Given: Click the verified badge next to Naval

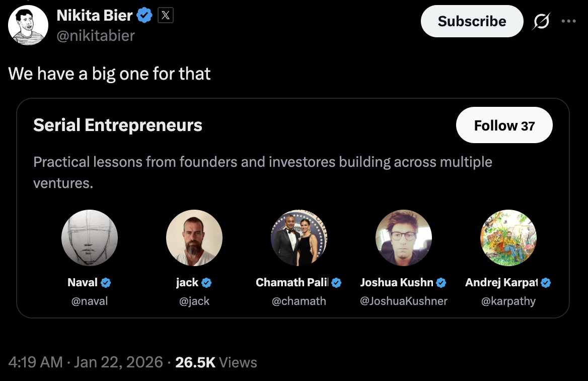Looking at the screenshot, I should (106, 283).
